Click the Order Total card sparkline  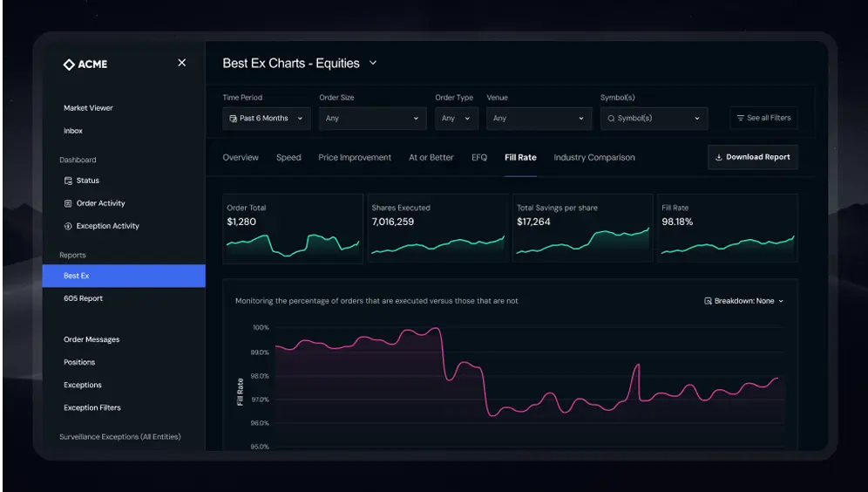point(293,245)
